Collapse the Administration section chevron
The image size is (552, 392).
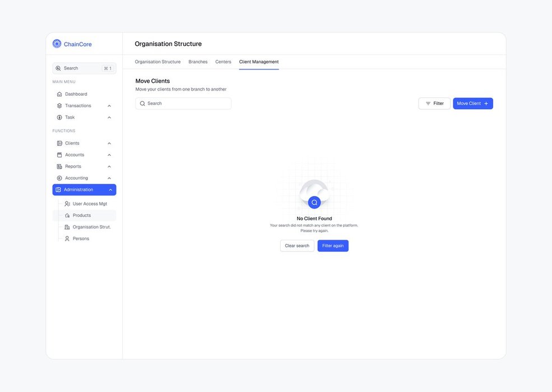click(x=110, y=190)
